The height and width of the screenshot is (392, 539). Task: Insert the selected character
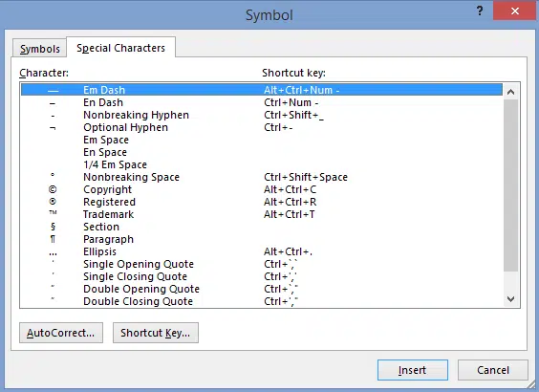(x=413, y=370)
